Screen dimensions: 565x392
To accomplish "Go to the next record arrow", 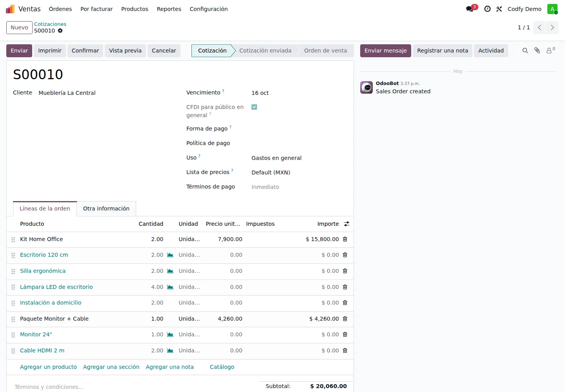I will [552, 27].
